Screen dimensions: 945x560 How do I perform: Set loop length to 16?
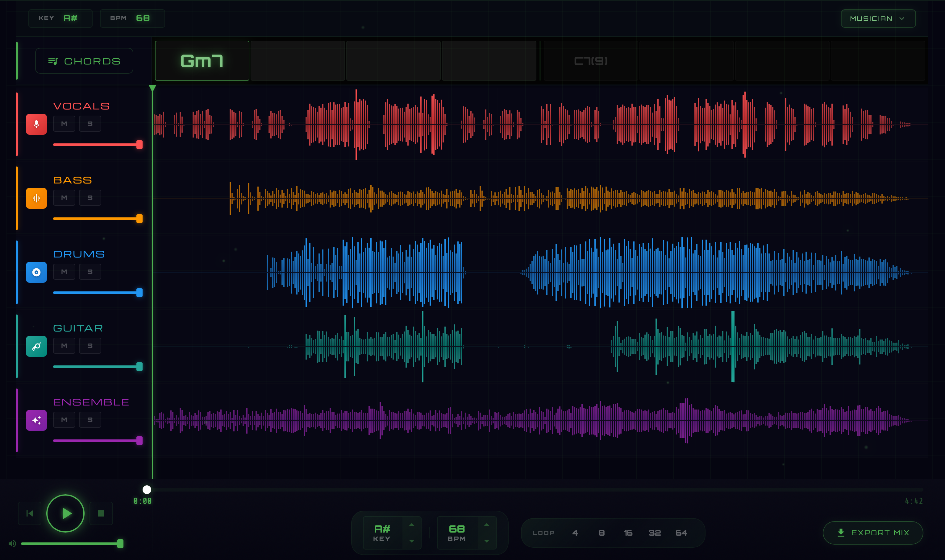coord(629,533)
